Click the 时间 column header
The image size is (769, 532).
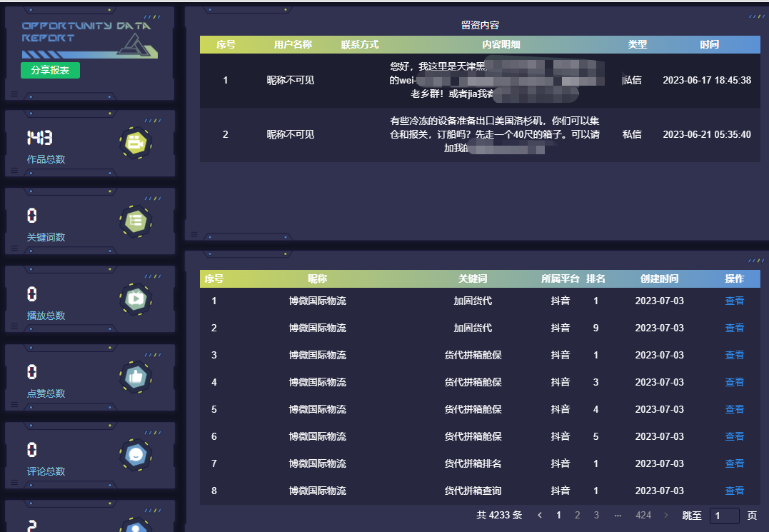coord(709,44)
